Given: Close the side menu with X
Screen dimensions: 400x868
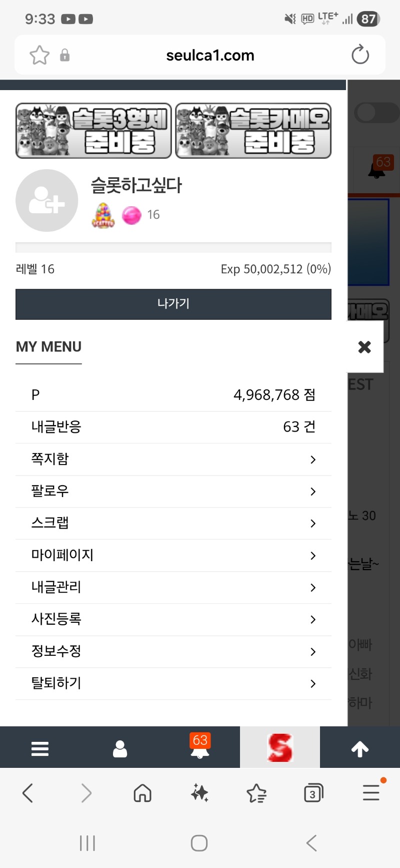Looking at the screenshot, I should (x=364, y=346).
